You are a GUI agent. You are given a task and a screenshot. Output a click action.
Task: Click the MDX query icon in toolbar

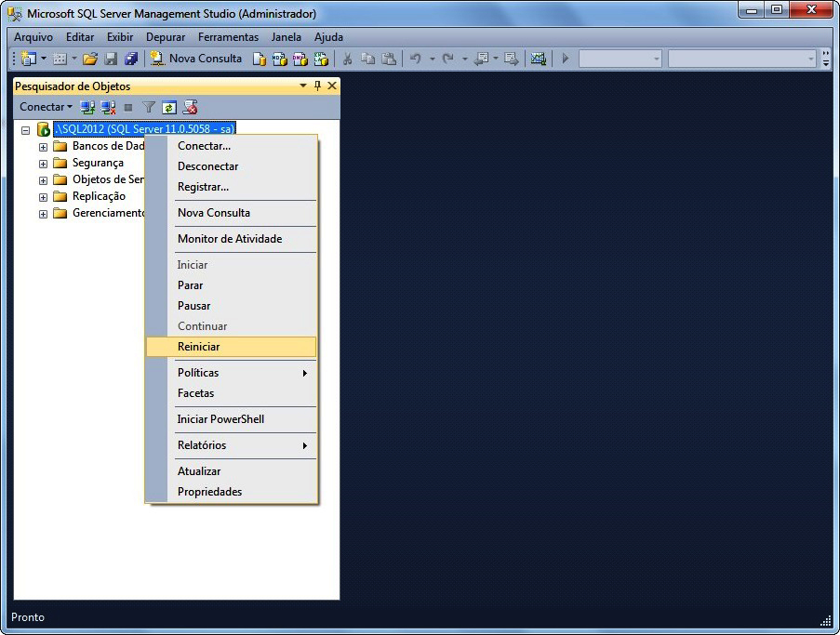point(279,59)
